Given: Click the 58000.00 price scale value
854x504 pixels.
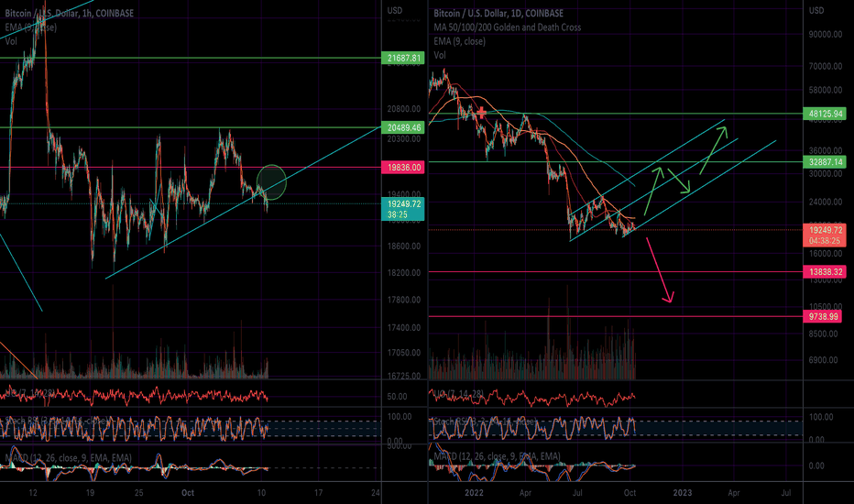Looking at the screenshot, I should click(x=826, y=91).
